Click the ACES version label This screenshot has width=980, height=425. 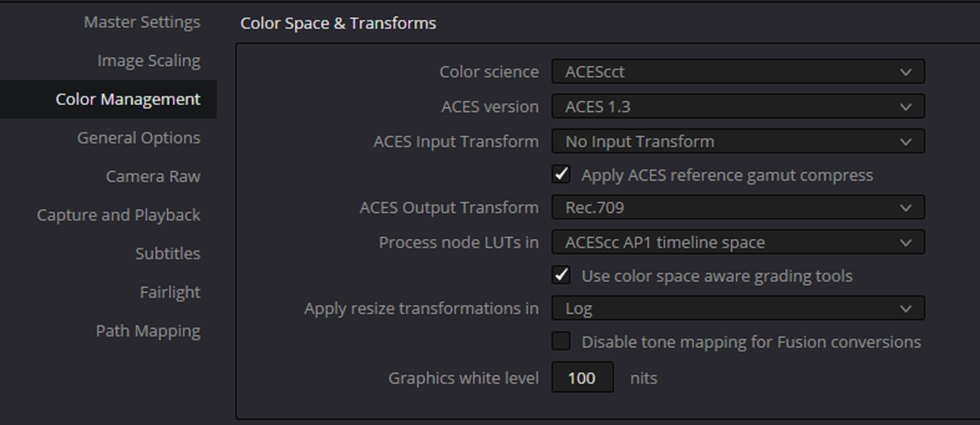tap(490, 106)
